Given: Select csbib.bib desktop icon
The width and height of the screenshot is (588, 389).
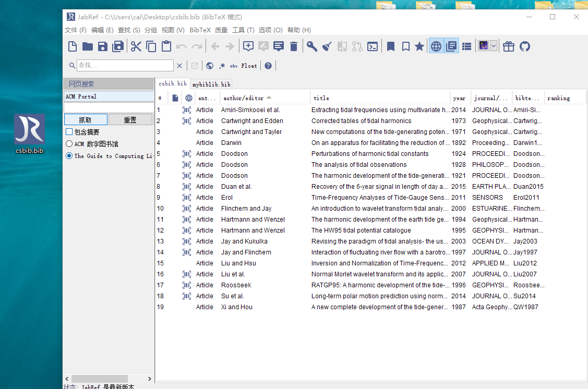Looking at the screenshot, I should (29, 134).
